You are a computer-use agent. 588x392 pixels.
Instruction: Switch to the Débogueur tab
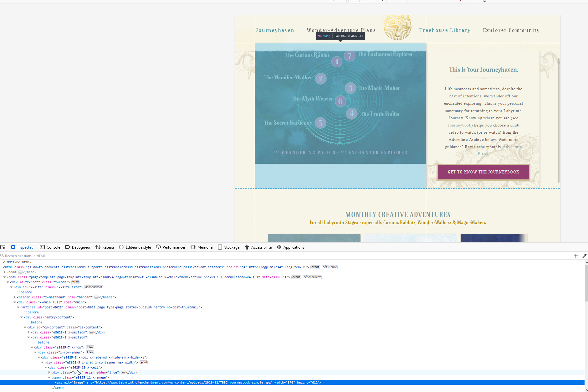pyautogui.click(x=78, y=247)
